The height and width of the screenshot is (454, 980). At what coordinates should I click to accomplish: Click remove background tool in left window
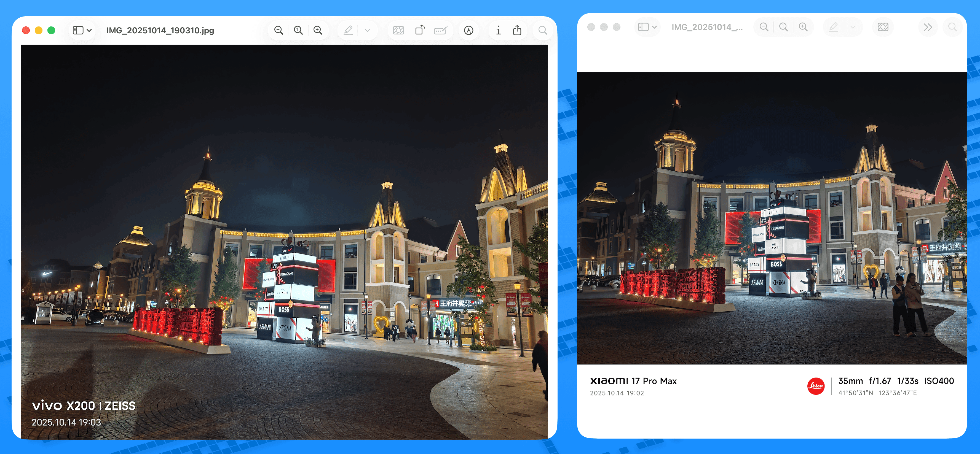pos(398,30)
